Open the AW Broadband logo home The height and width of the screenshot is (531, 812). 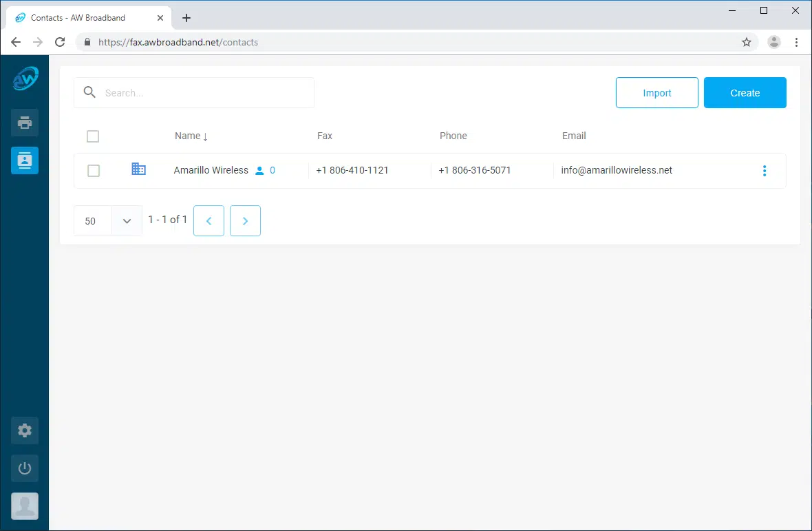coord(25,79)
